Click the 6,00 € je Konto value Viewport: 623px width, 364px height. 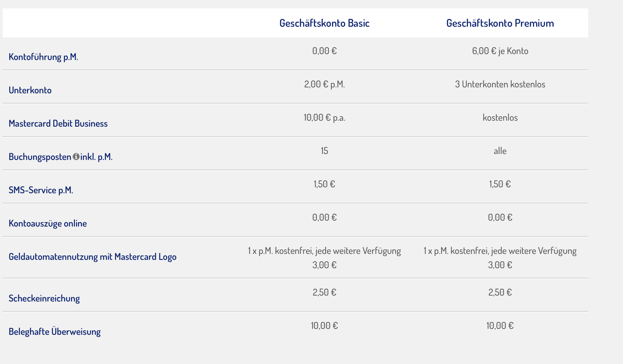(x=500, y=51)
